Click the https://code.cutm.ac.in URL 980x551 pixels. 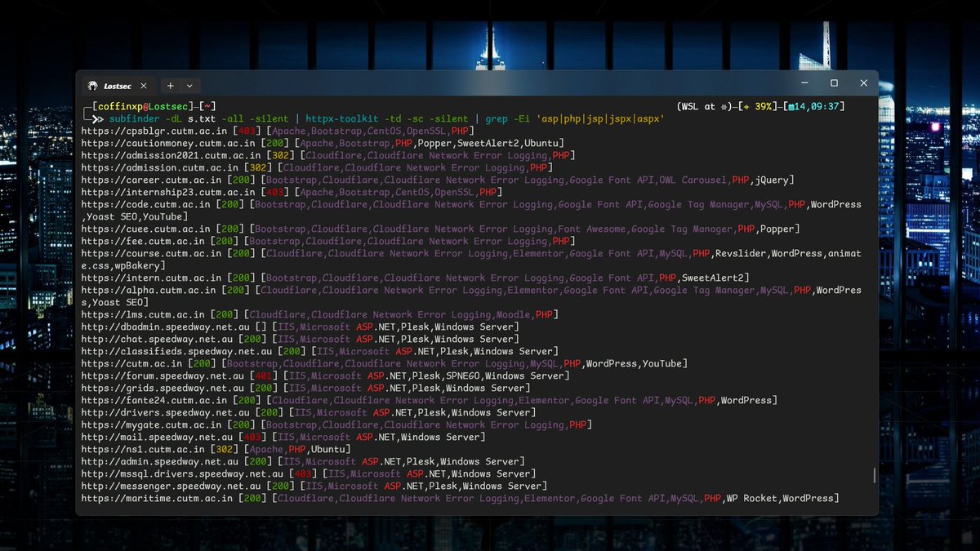click(146, 205)
